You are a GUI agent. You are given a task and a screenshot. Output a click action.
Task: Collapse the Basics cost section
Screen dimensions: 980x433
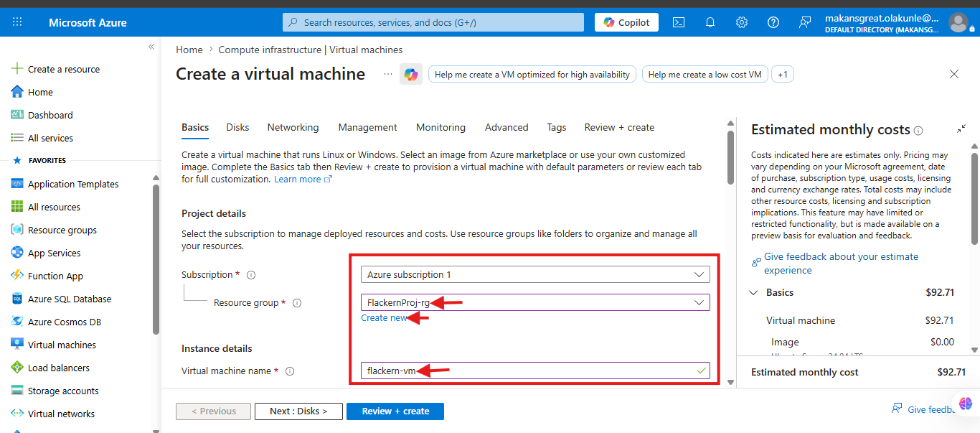753,293
